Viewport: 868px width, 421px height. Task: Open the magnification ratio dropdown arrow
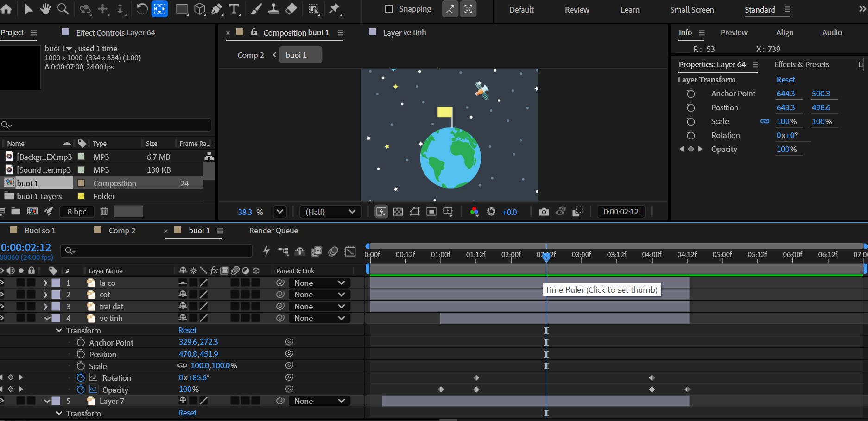(279, 212)
